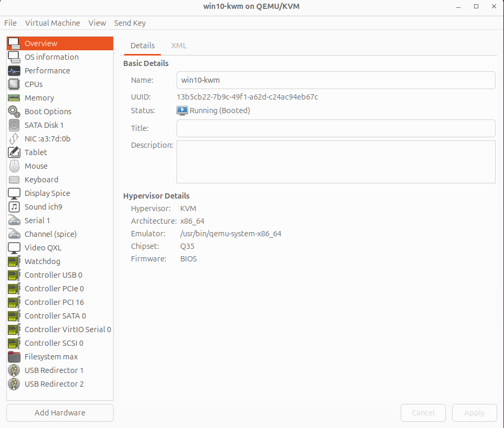Open the Send Key menu
The width and height of the screenshot is (504, 428).
click(x=130, y=23)
